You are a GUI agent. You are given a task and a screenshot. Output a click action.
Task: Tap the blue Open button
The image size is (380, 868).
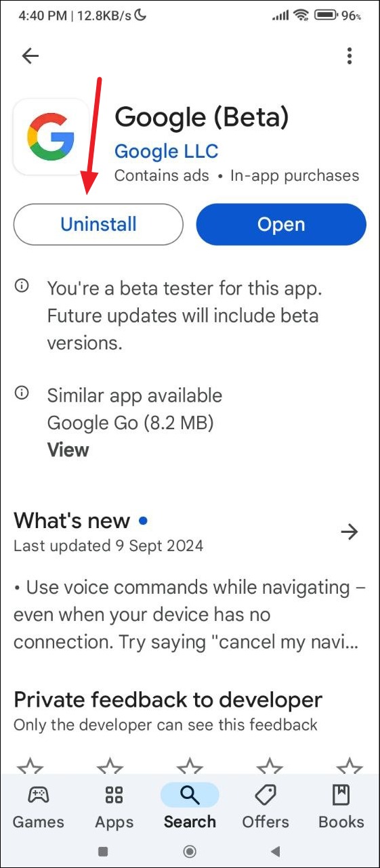pyautogui.click(x=281, y=224)
